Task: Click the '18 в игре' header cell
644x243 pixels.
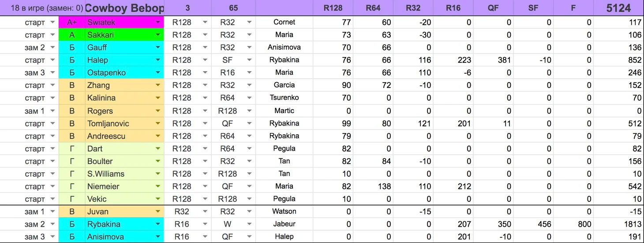Action: coord(42,8)
